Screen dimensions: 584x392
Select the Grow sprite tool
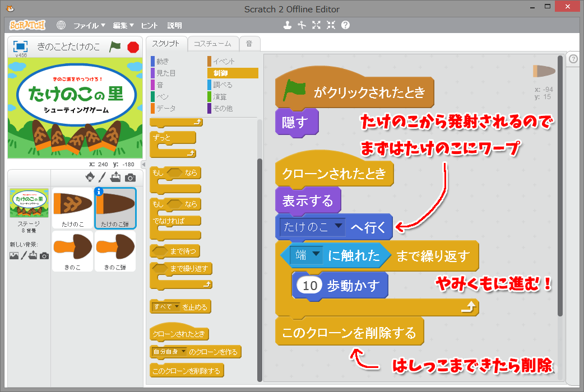pyautogui.click(x=316, y=25)
